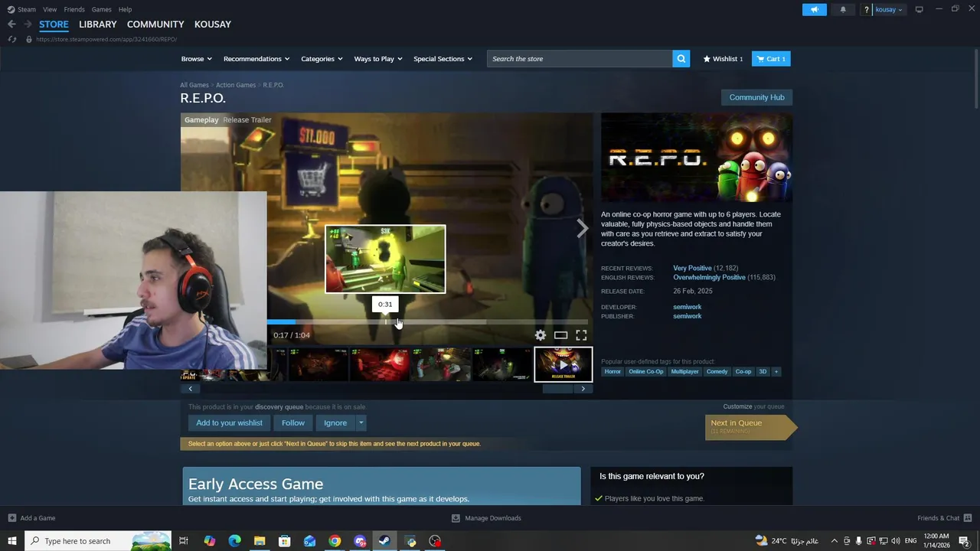The height and width of the screenshot is (551, 980).
Task: Click the Community Hub button
Action: point(756,97)
